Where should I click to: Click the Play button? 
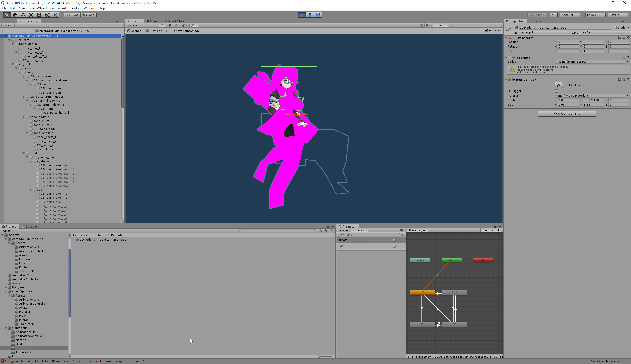point(301,15)
